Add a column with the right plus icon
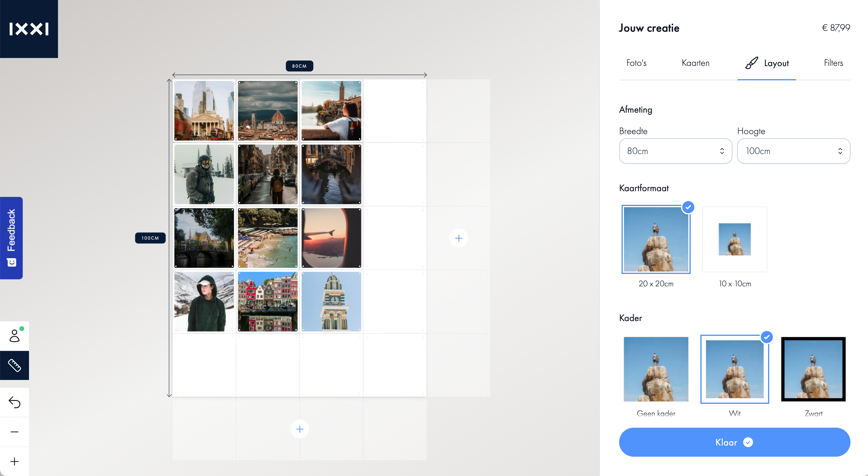 click(458, 238)
